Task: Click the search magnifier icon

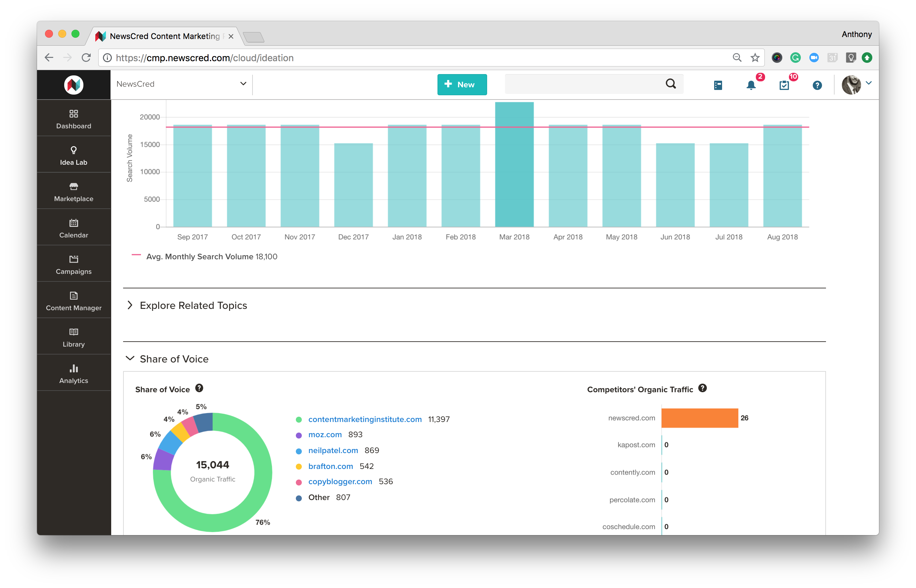Action: click(671, 84)
